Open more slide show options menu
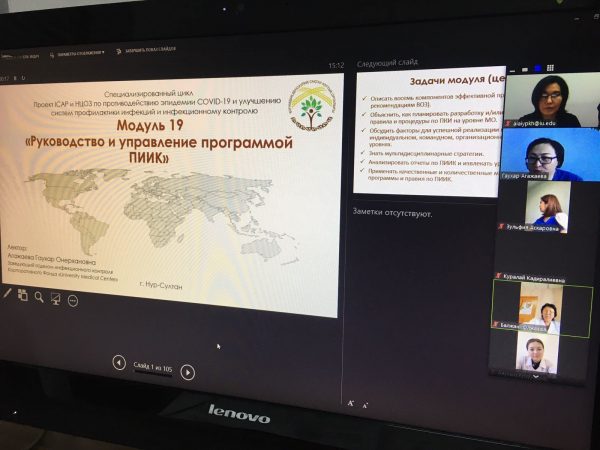The height and width of the screenshot is (450, 600). (72, 300)
